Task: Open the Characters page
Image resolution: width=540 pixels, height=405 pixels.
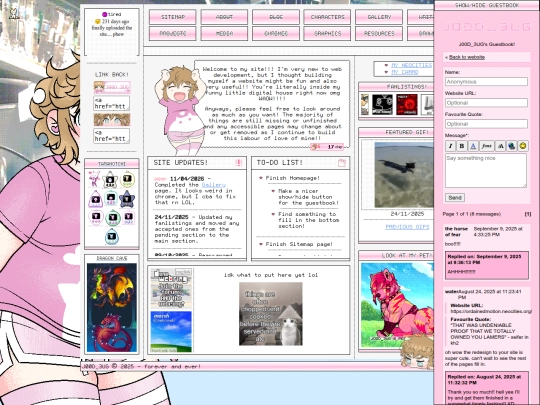Action: 327,17
